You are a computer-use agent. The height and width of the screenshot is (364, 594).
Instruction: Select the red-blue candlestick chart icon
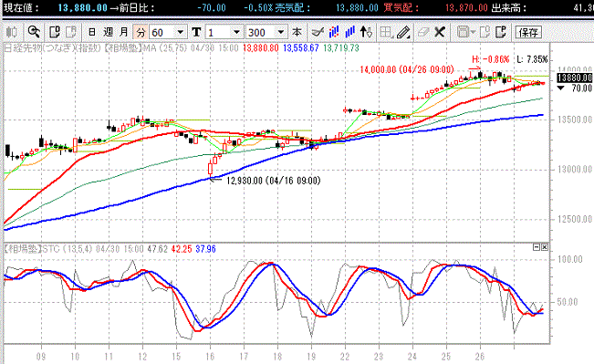tap(334, 32)
